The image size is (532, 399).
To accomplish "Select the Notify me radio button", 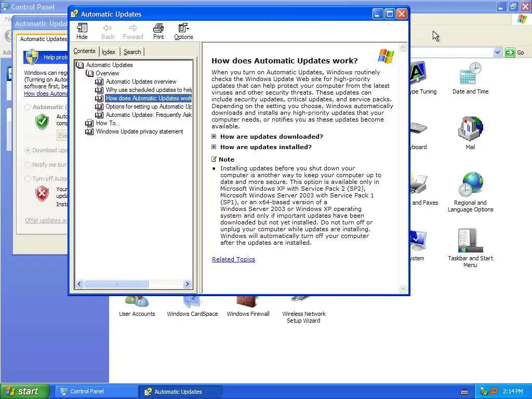I will [28, 165].
